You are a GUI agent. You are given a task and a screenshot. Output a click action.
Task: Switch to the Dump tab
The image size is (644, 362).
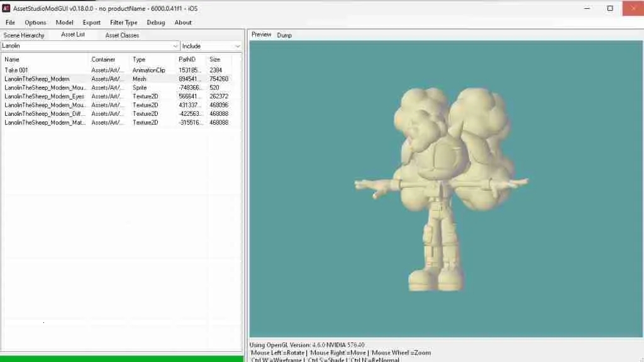click(284, 35)
